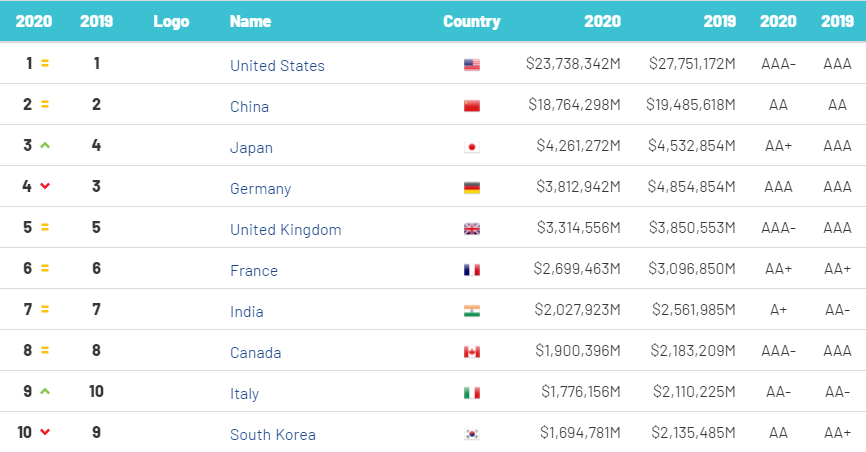Open the United States link
This screenshot has width=866, height=452.
pyautogui.click(x=277, y=66)
